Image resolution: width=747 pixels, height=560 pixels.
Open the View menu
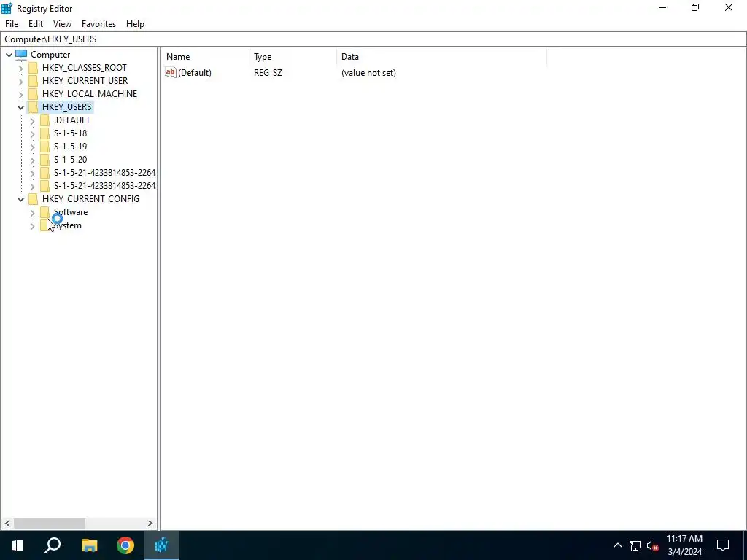point(63,24)
